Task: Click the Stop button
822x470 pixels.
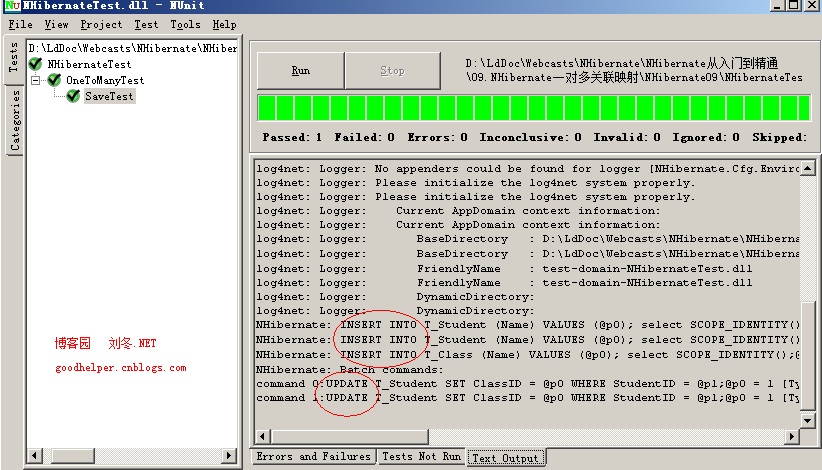Action: (392, 70)
